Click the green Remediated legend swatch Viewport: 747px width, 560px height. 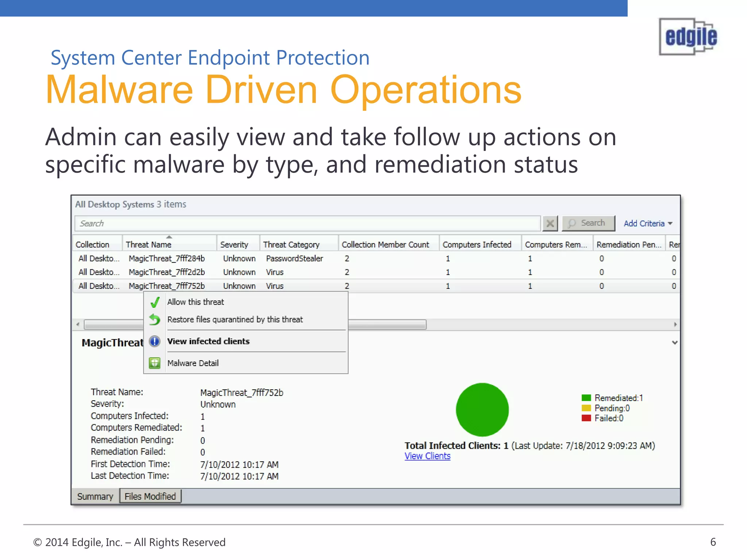coord(586,397)
